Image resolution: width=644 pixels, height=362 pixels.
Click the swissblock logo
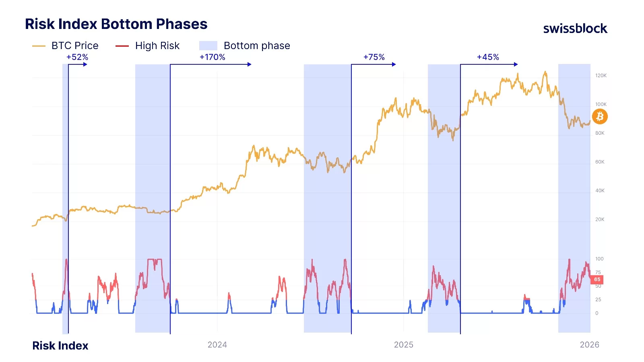point(575,29)
